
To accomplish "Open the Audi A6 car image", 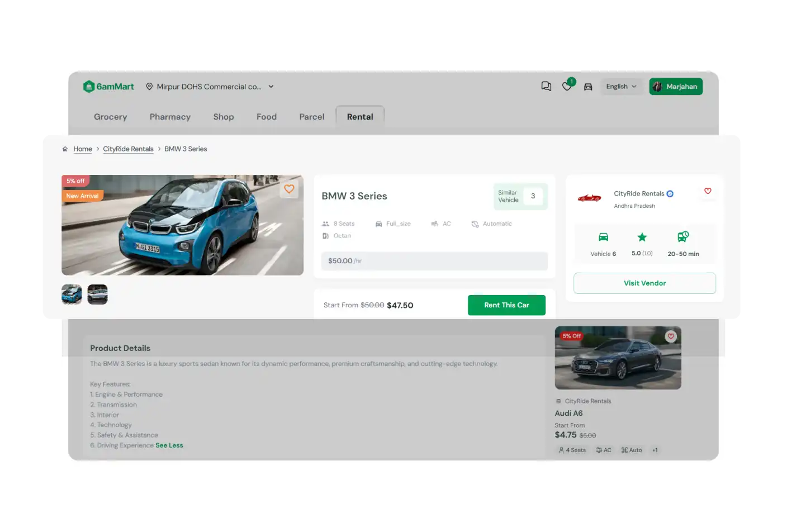I will pyautogui.click(x=618, y=358).
